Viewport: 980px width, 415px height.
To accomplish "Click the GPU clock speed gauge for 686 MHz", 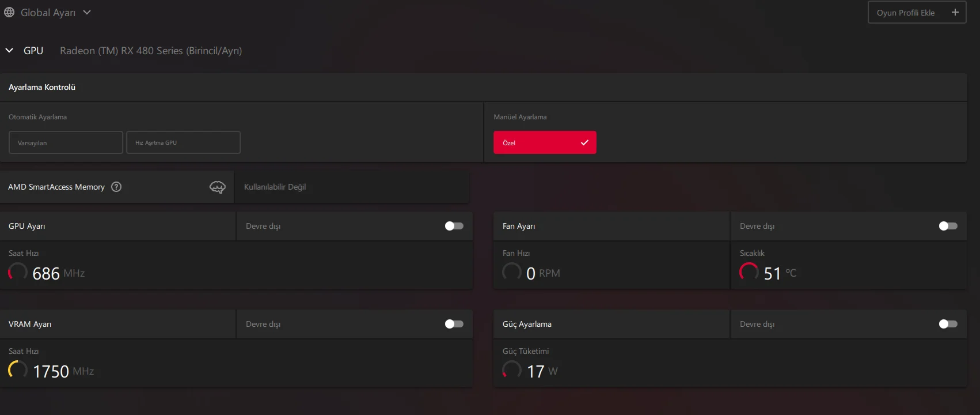I will 18,272.
